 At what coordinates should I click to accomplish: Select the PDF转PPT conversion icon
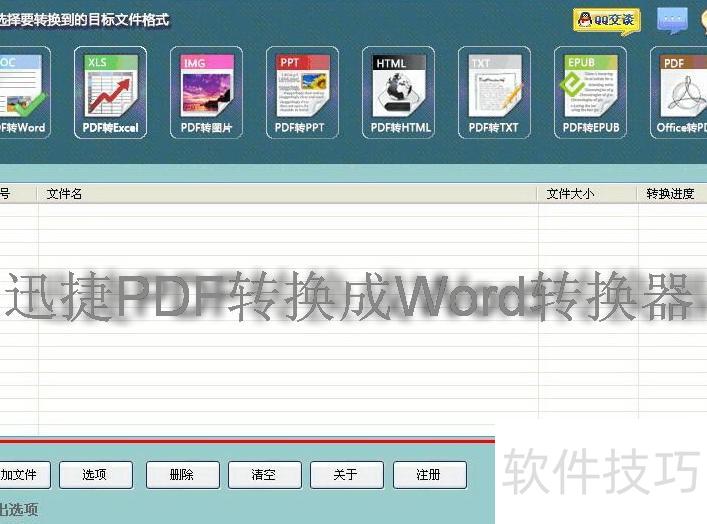click(302, 92)
